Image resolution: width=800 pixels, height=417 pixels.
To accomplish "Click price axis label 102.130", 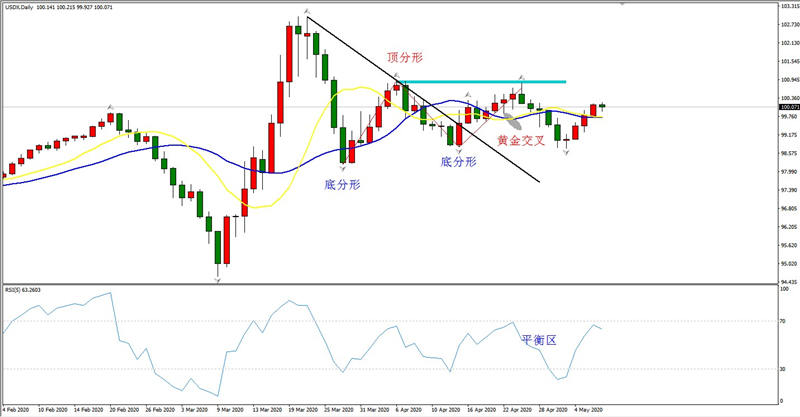I will click(789, 43).
